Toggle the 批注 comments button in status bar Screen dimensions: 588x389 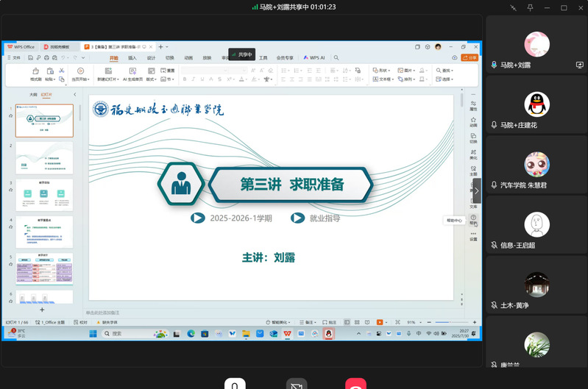(330, 322)
